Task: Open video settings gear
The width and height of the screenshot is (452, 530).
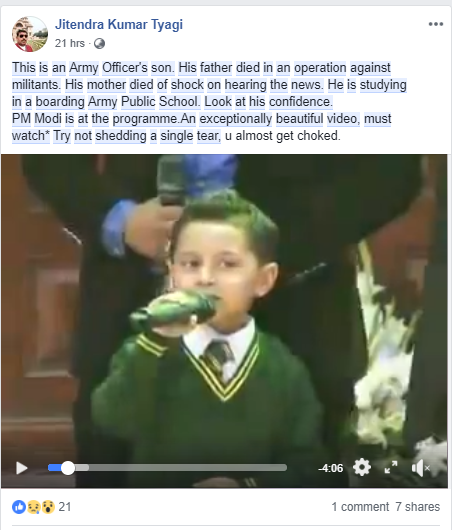Action: [x=362, y=468]
